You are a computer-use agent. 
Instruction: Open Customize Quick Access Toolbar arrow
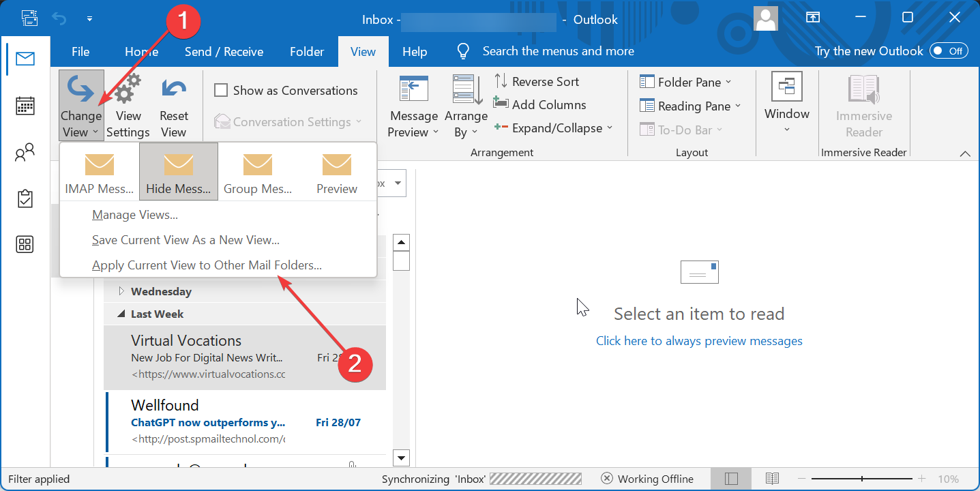click(90, 18)
